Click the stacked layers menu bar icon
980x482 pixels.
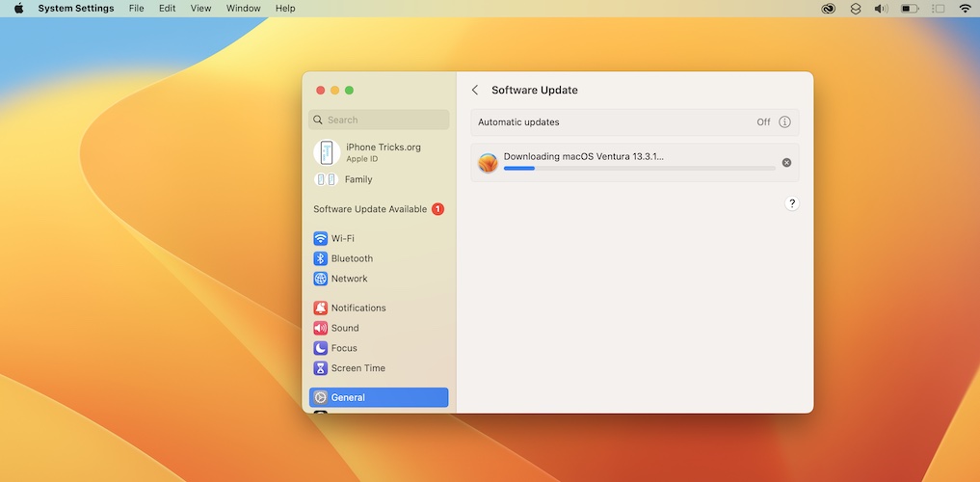856,8
